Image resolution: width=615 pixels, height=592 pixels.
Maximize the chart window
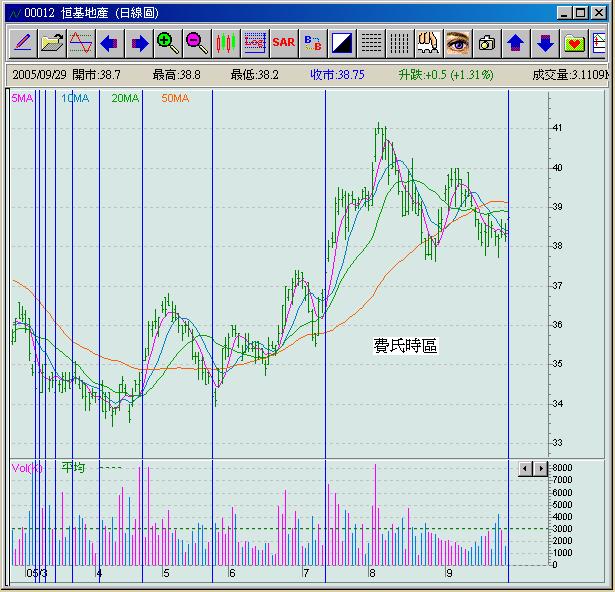click(x=580, y=13)
